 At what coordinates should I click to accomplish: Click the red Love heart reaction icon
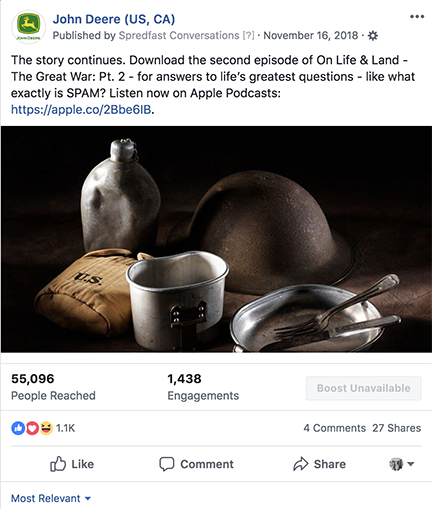coord(32,428)
